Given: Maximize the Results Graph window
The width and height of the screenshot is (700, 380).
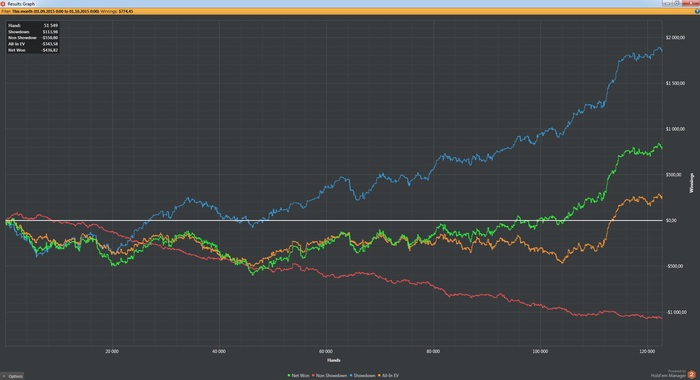Looking at the screenshot, I should pos(677,3).
